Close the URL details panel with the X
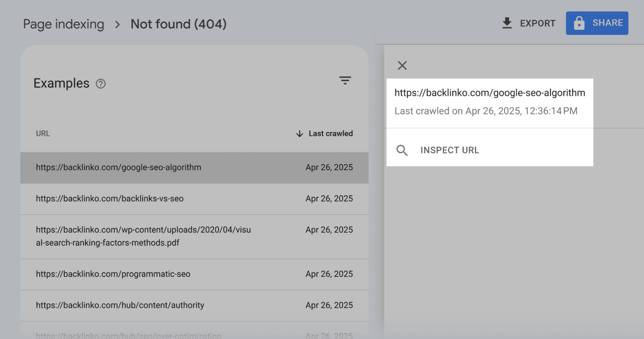The image size is (644, 339). [402, 65]
